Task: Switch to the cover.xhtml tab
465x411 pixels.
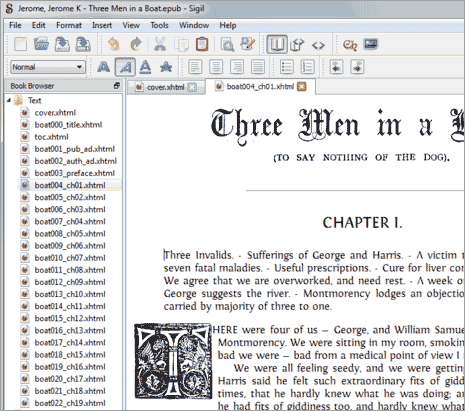Action: pos(166,87)
